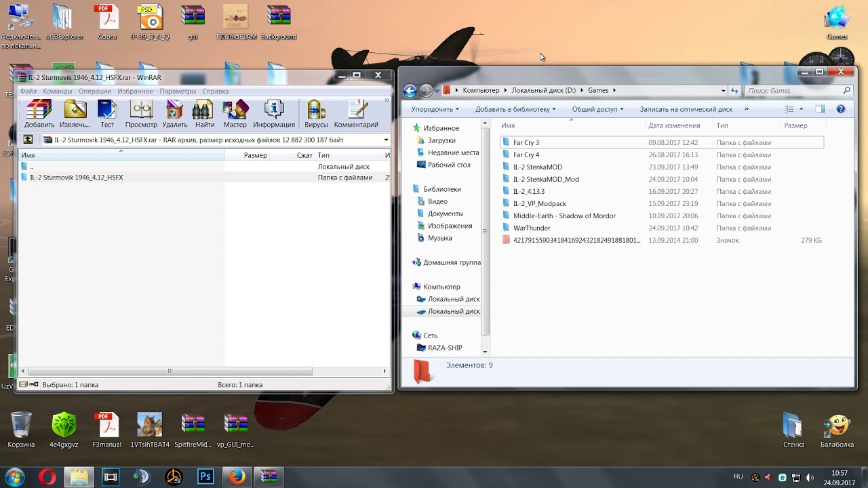Open the Избранное menu in WinRAR
The image size is (868, 488).
pyautogui.click(x=135, y=91)
